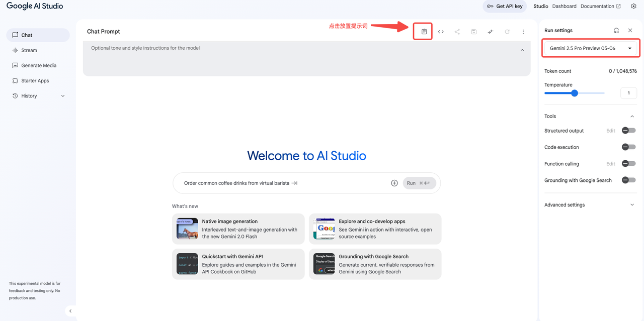
Task: Click the Google AI Studio logo
Action: pyautogui.click(x=35, y=7)
